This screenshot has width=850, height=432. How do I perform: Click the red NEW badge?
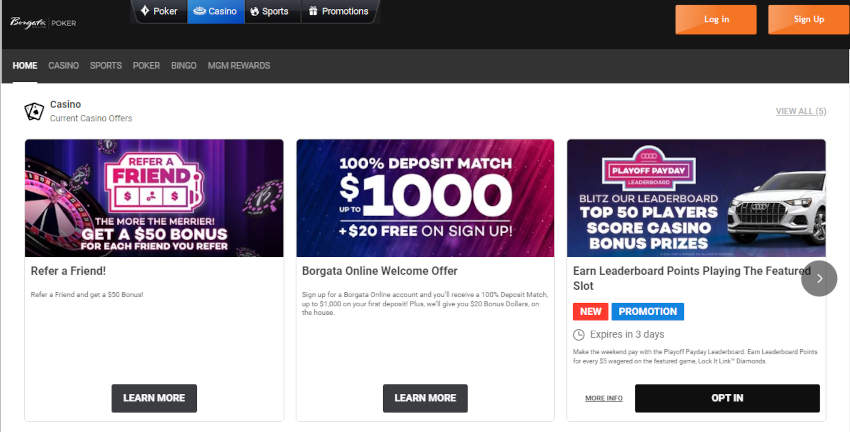coord(590,312)
